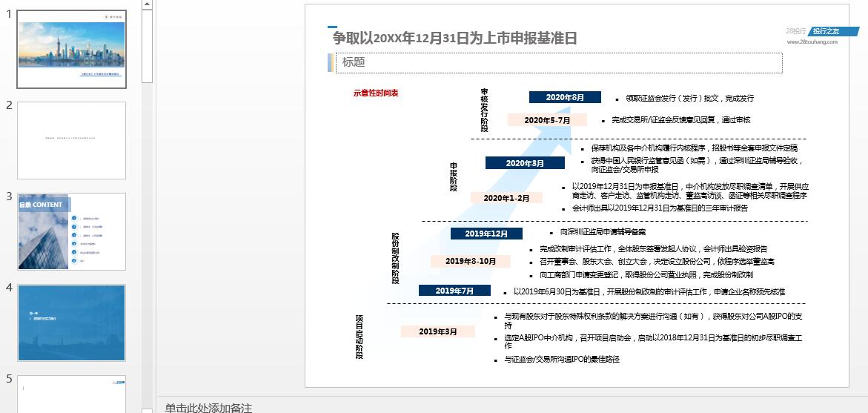Click the vertical 股份制改制阶段 label
Viewport: 868px width, 413px height.
[x=395, y=258]
